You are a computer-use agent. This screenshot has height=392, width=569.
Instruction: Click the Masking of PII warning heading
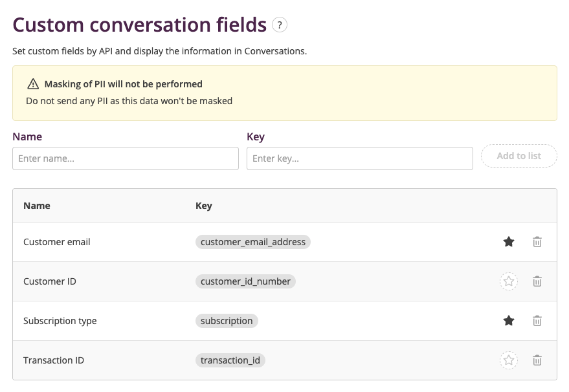(124, 84)
